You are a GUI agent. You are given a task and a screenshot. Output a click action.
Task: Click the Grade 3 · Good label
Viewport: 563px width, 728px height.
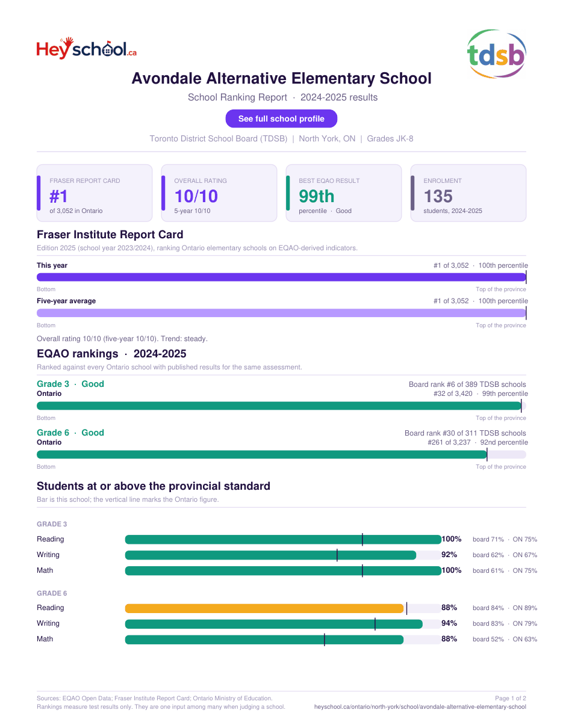coord(70,384)
